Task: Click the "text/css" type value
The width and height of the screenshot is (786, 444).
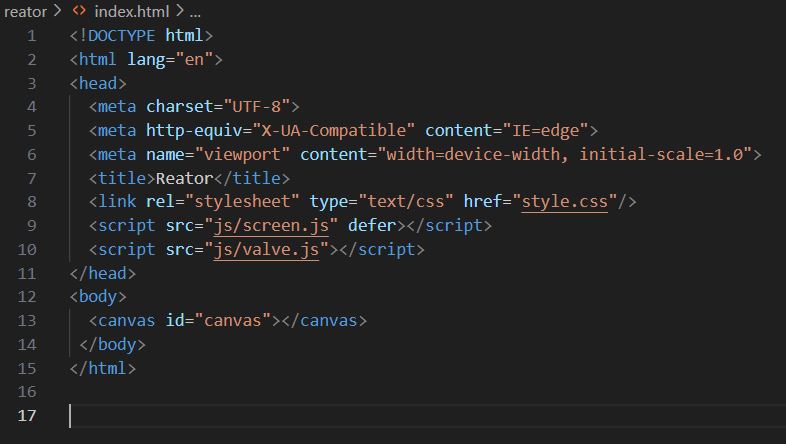Action: click(x=406, y=201)
